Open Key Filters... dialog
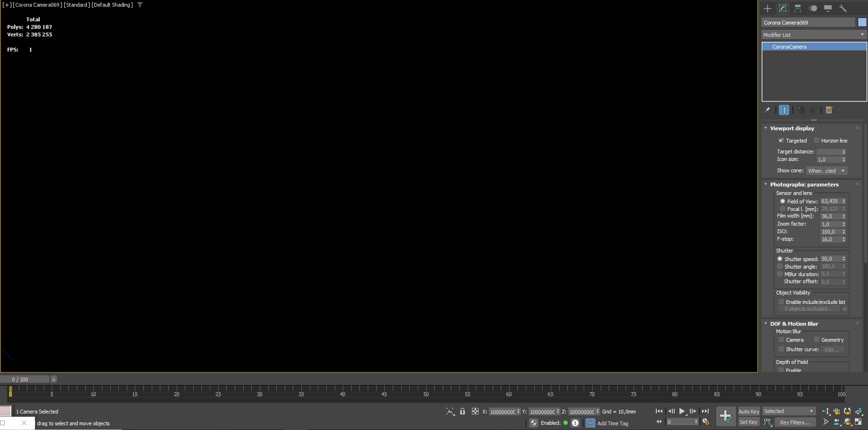The height and width of the screenshot is (430, 868). (795, 422)
